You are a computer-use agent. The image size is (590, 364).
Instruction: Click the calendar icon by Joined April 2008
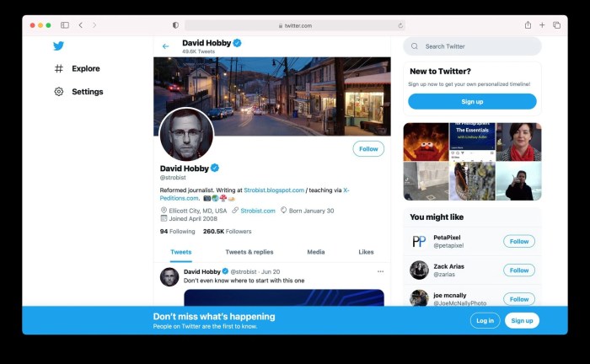164,218
